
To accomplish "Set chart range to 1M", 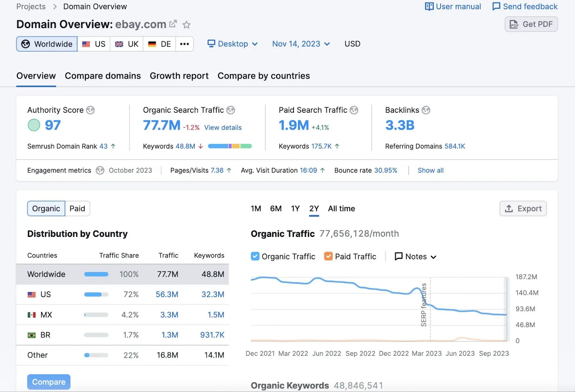I will (256, 209).
